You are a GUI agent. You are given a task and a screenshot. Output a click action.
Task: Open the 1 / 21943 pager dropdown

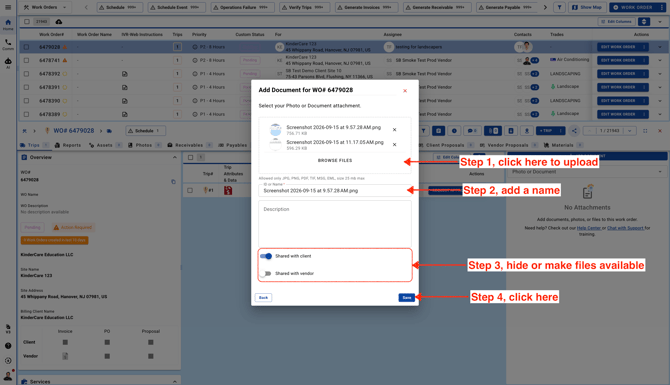(x=630, y=131)
